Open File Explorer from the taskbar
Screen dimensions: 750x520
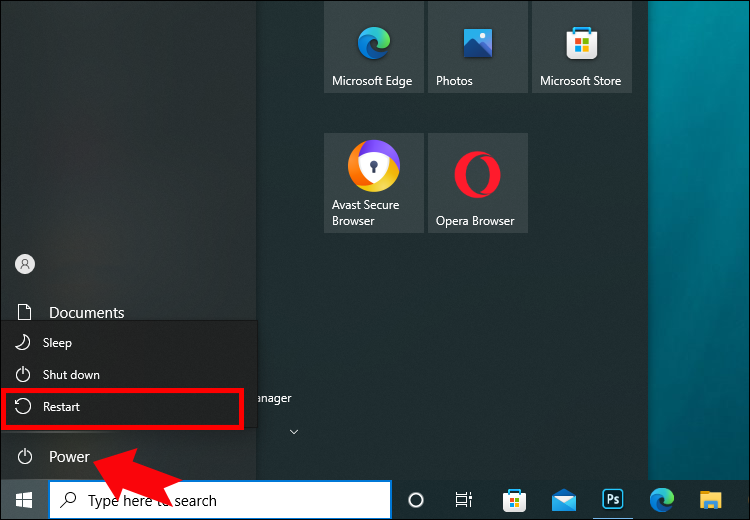(710, 500)
